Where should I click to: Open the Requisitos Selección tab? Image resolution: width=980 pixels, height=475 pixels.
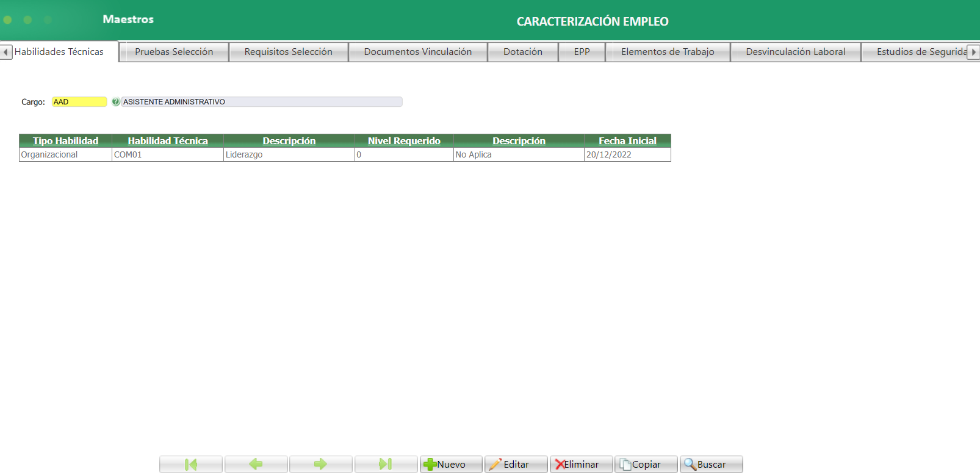click(289, 52)
